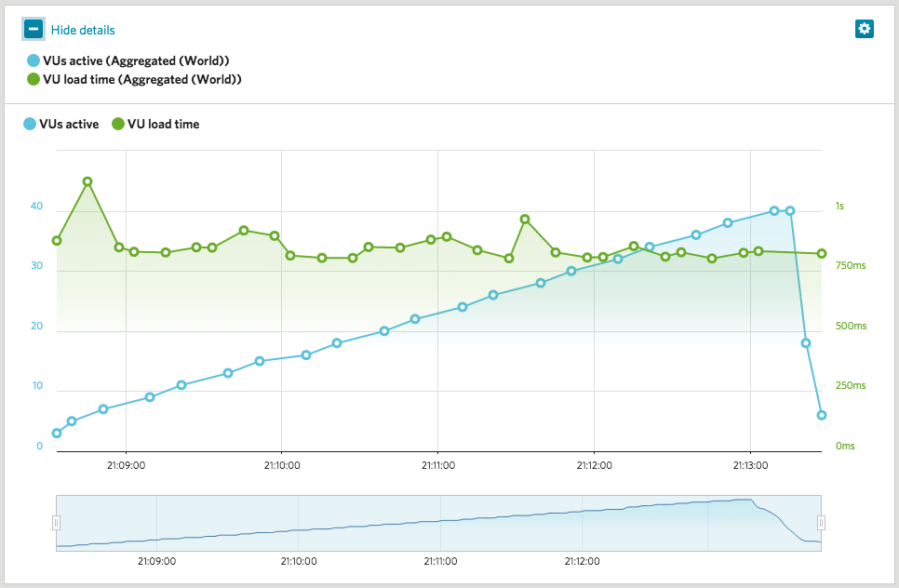Click the VUs active point at value 20
Screen dimensions: 899x588
point(384,330)
